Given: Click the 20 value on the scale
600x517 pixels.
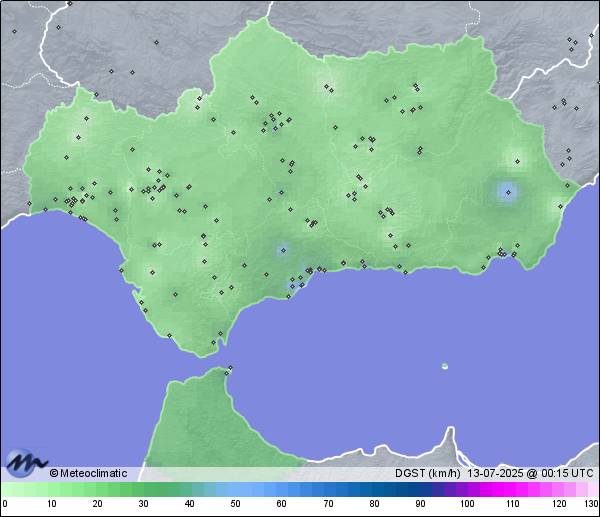Looking at the screenshot, I should coord(98,504).
